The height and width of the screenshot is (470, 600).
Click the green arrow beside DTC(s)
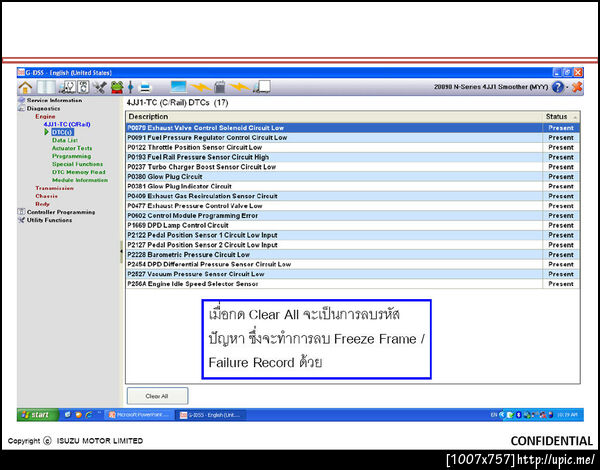click(46, 132)
